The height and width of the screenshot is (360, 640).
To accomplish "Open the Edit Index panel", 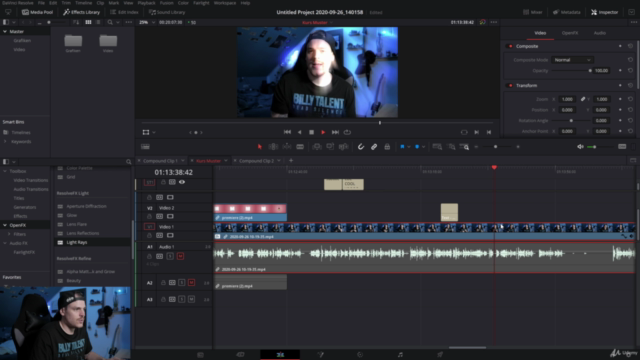I will 124,12.
